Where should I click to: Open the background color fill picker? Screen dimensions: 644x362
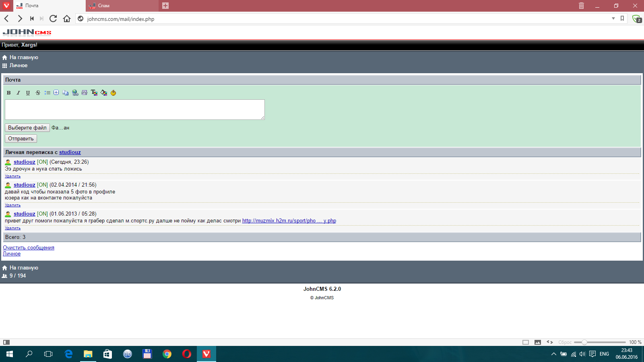pos(104,93)
